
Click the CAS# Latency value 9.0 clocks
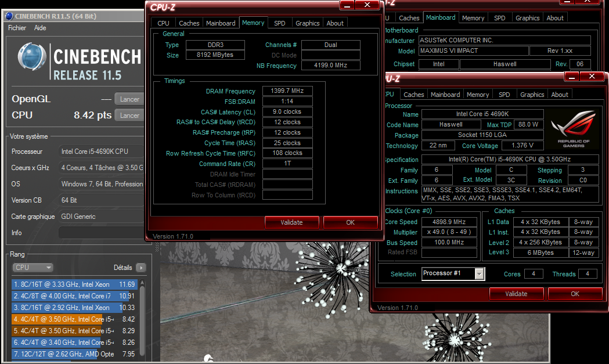[x=287, y=111]
